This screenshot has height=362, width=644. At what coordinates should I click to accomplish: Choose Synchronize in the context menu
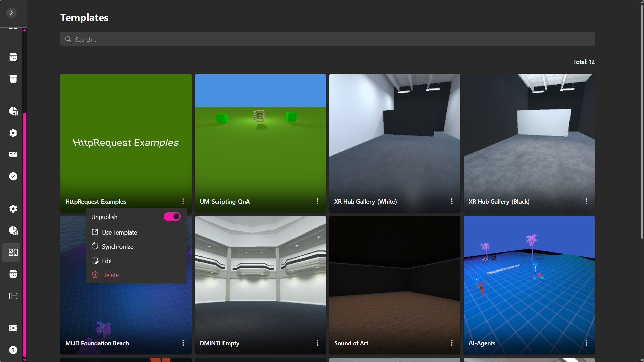117,246
